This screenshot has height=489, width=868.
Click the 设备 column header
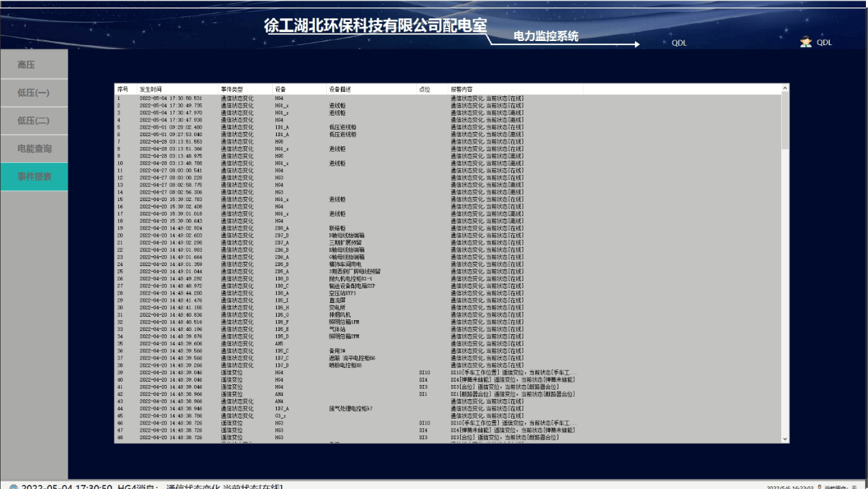299,90
